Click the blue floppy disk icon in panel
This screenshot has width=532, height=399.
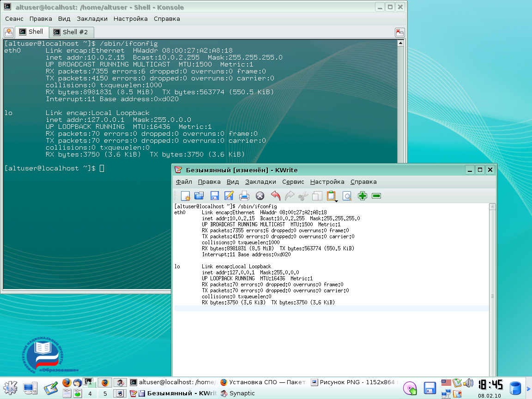coord(430,388)
